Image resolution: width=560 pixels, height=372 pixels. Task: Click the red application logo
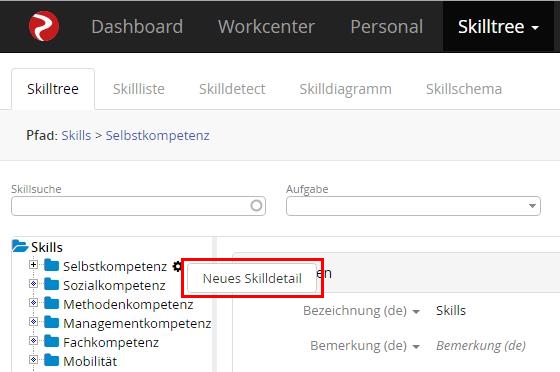(44, 26)
